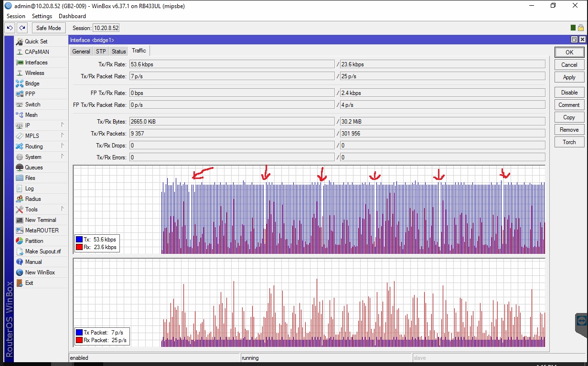Viewport: 588px width, 366px height.
Task: Click the Tx Rate field showing 53.6 kbps
Action: tap(232, 64)
